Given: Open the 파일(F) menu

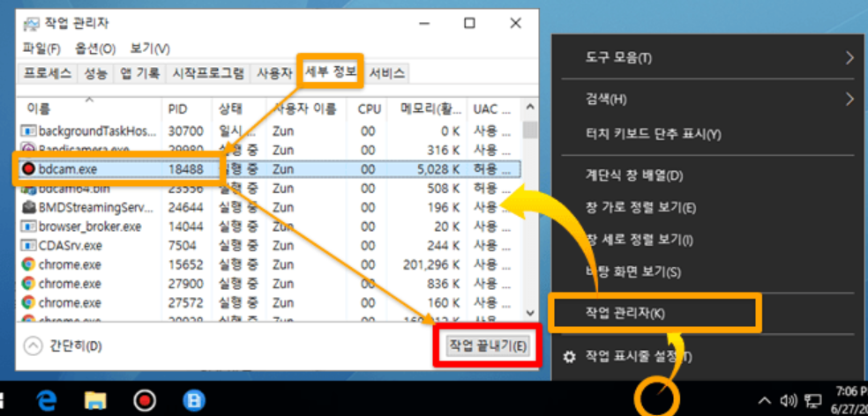Looking at the screenshot, I should [x=41, y=48].
